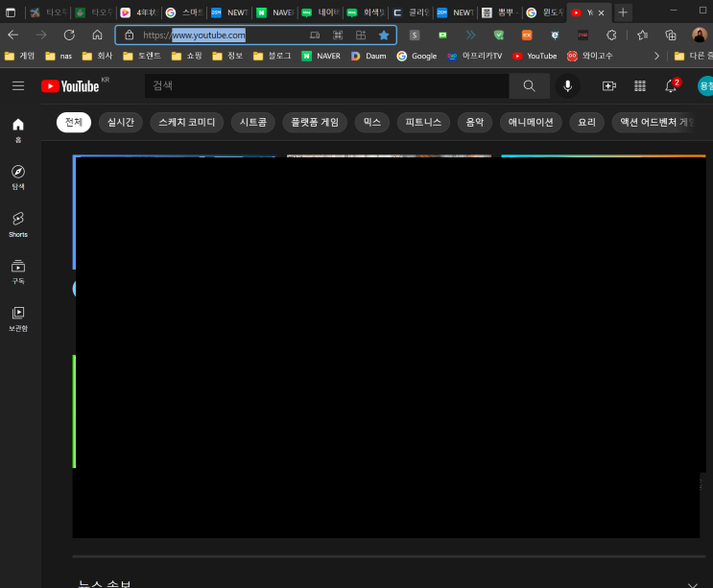Open the YouTube account avatar menu
Image resolution: width=713 pixels, height=588 pixels.
[705, 86]
